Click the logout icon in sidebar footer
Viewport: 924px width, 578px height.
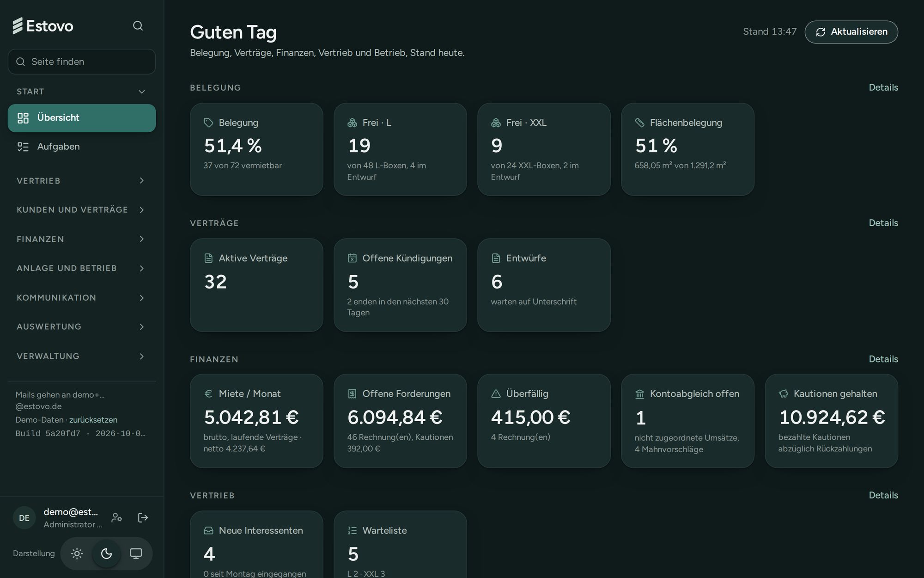[x=143, y=517]
